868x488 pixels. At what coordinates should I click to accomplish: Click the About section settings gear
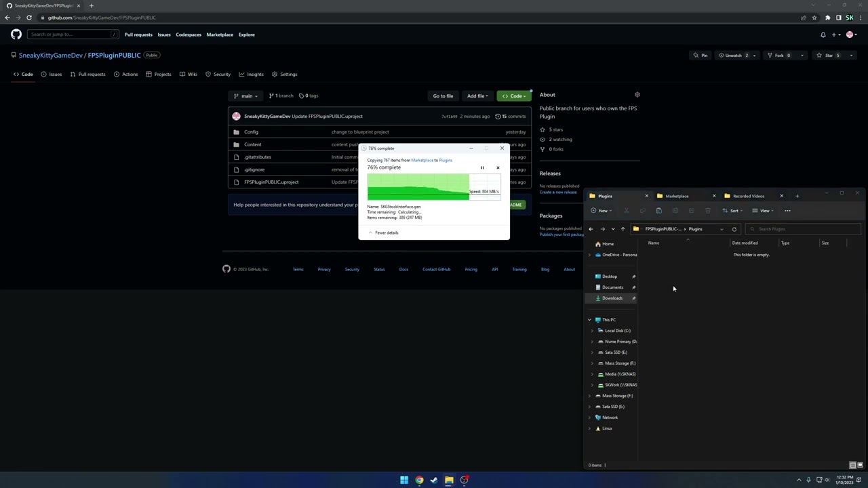[637, 95]
